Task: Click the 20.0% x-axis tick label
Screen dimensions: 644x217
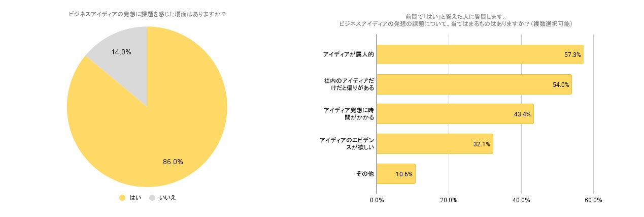Action: (449, 200)
